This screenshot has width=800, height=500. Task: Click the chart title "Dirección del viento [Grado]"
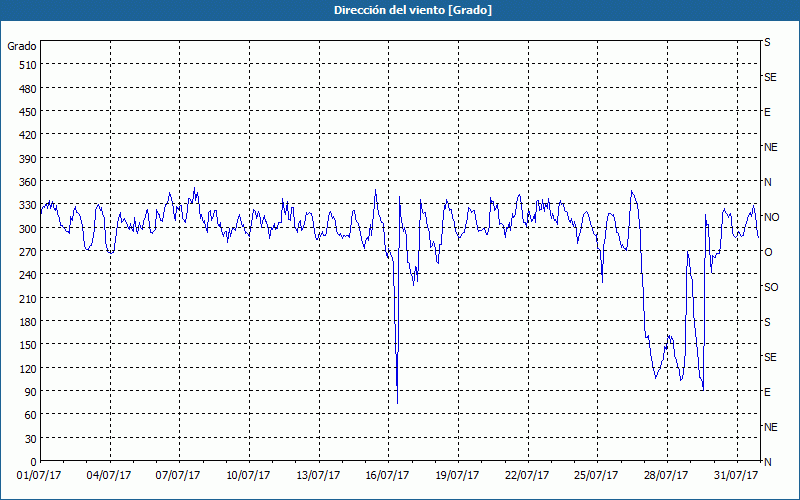tap(413, 10)
